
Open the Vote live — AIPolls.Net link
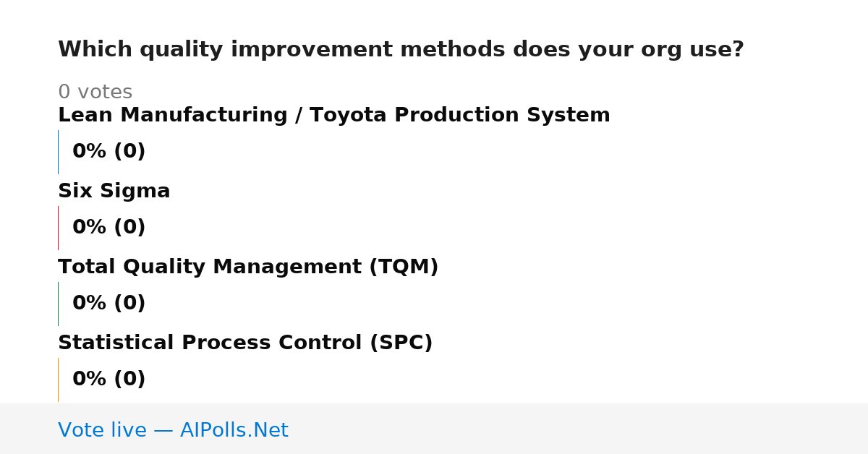click(173, 430)
